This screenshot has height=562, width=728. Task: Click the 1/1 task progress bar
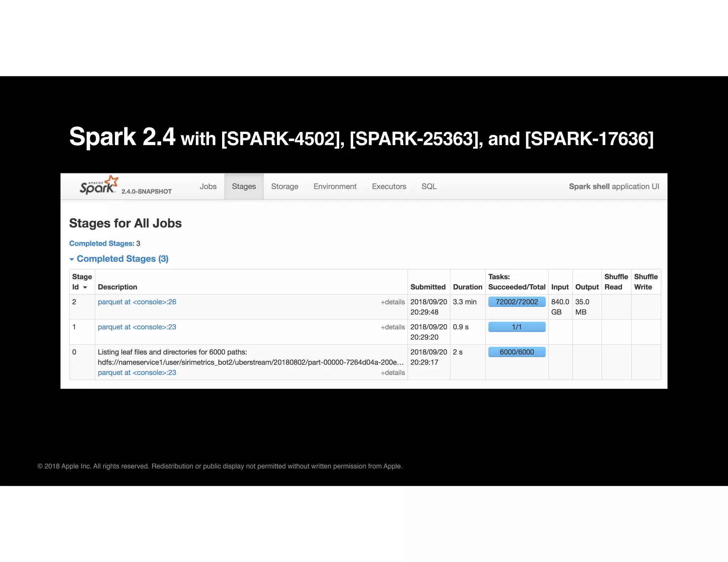(x=517, y=327)
